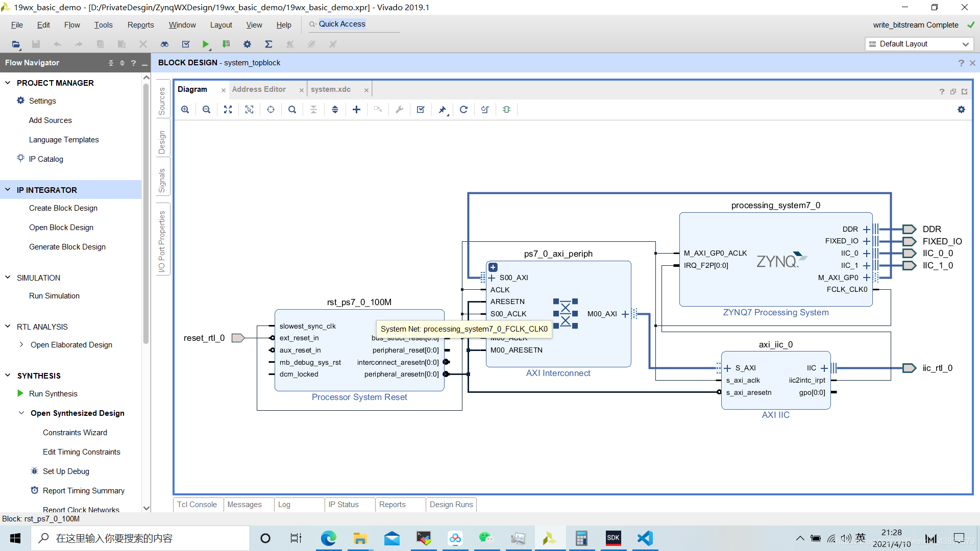Expand the S00_AXI interface pin
This screenshot has height=551, width=980.
[x=492, y=278]
